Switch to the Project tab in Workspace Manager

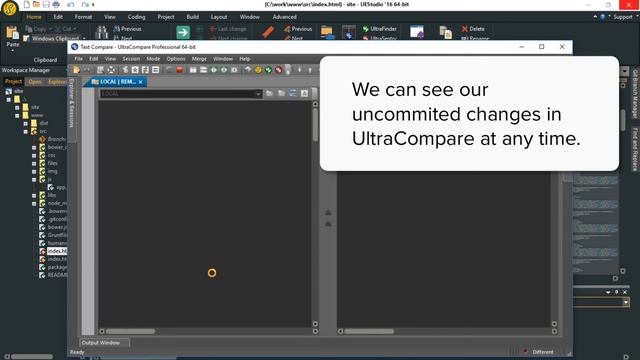pos(13,81)
